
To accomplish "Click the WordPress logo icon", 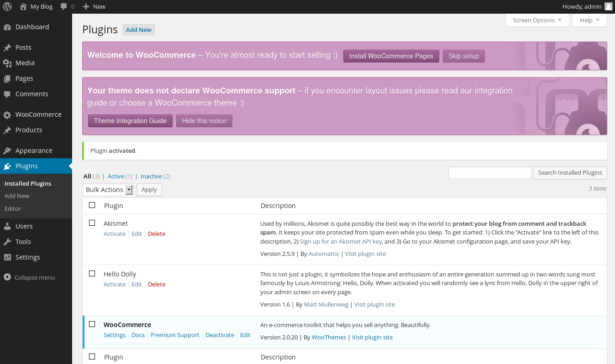I will [7, 6].
